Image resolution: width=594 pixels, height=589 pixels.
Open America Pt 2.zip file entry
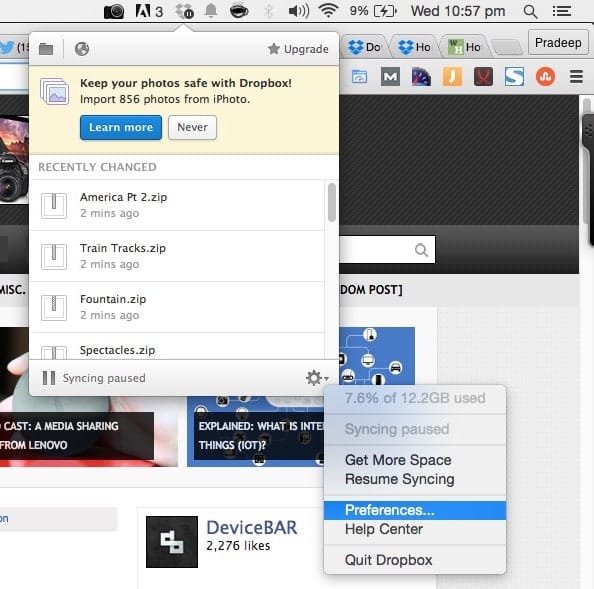(x=177, y=205)
